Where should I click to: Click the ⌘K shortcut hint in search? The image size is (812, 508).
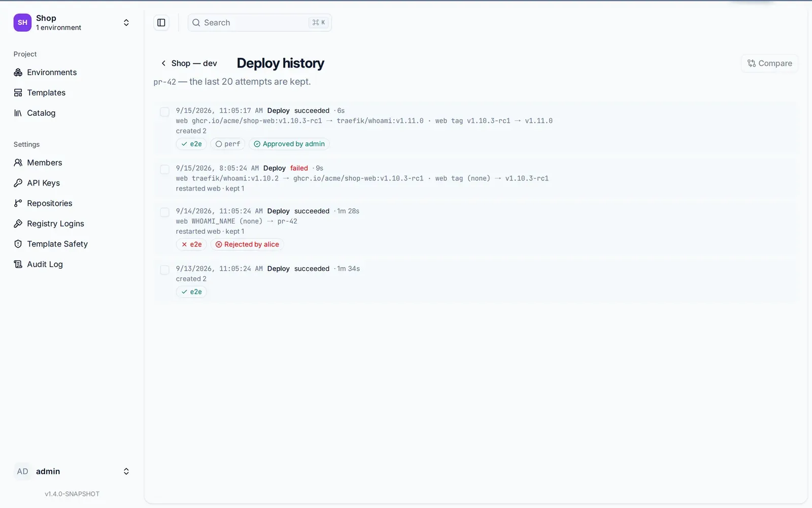pyautogui.click(x=319, y=23)
